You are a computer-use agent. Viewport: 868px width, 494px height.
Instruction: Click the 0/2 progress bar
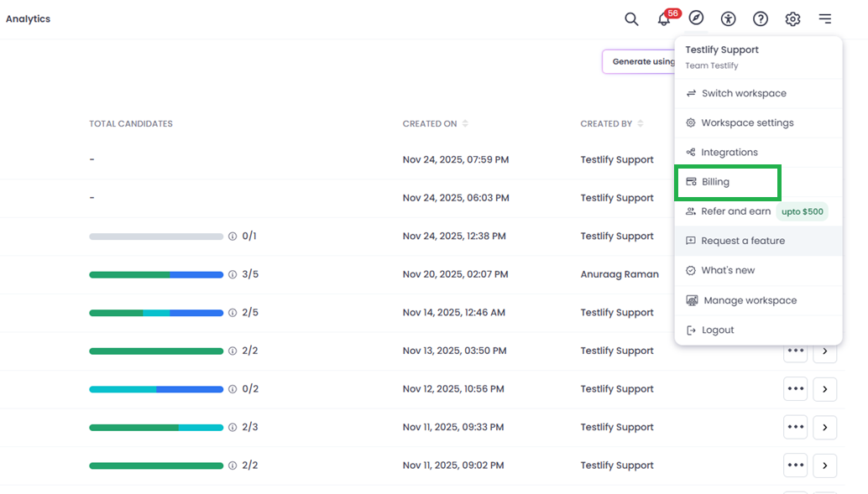pos(156,389)
